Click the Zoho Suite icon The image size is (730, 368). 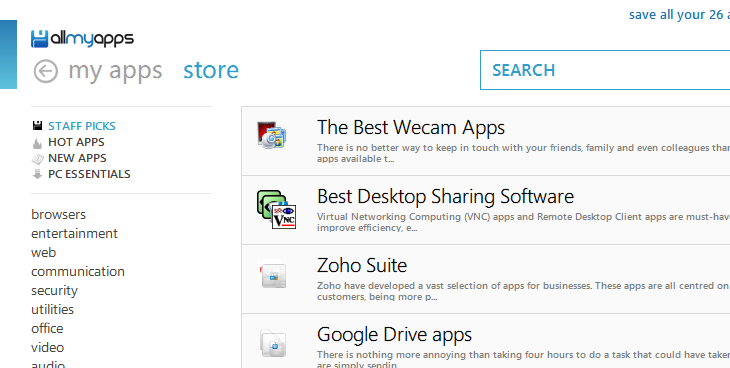tap(271, 273)
